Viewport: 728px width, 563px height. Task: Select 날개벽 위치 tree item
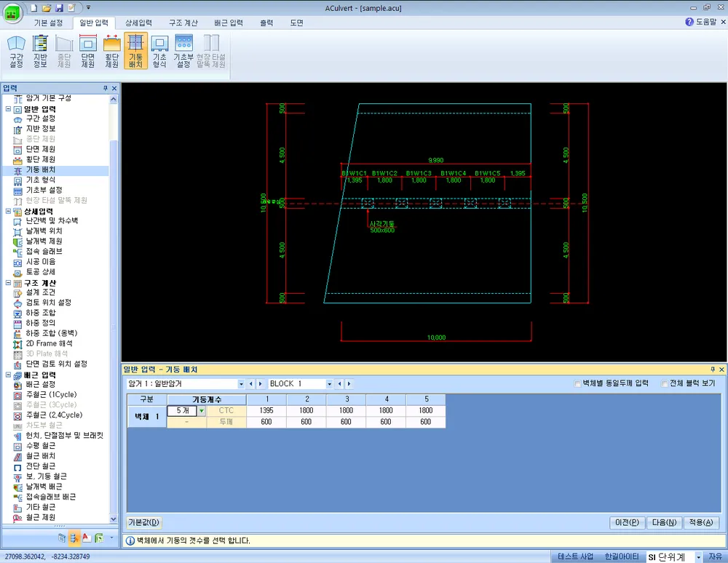(x=44, y=231)
